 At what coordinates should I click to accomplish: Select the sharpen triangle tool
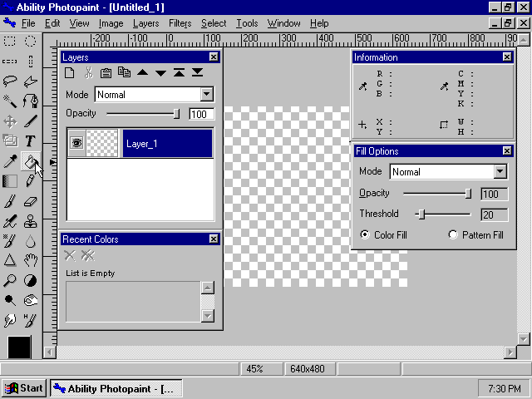pos(10,260)
